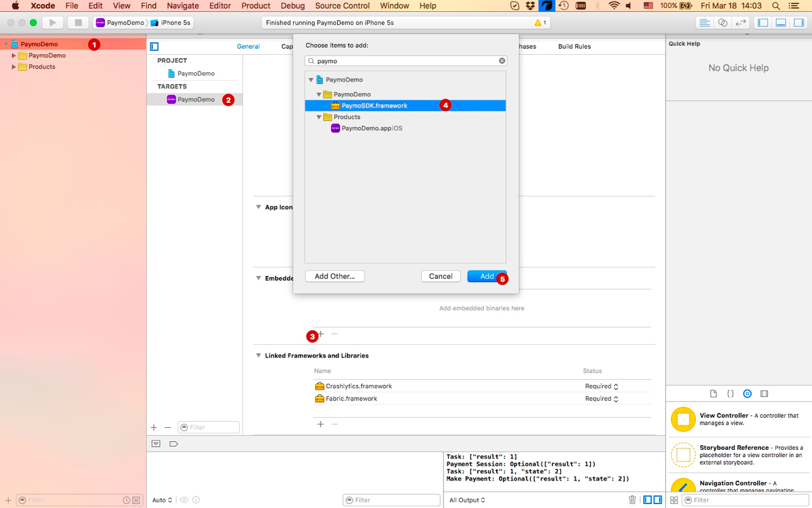Hide the project and targets list
The height and width of the screenshot is (508, 812).
(154, 47)
